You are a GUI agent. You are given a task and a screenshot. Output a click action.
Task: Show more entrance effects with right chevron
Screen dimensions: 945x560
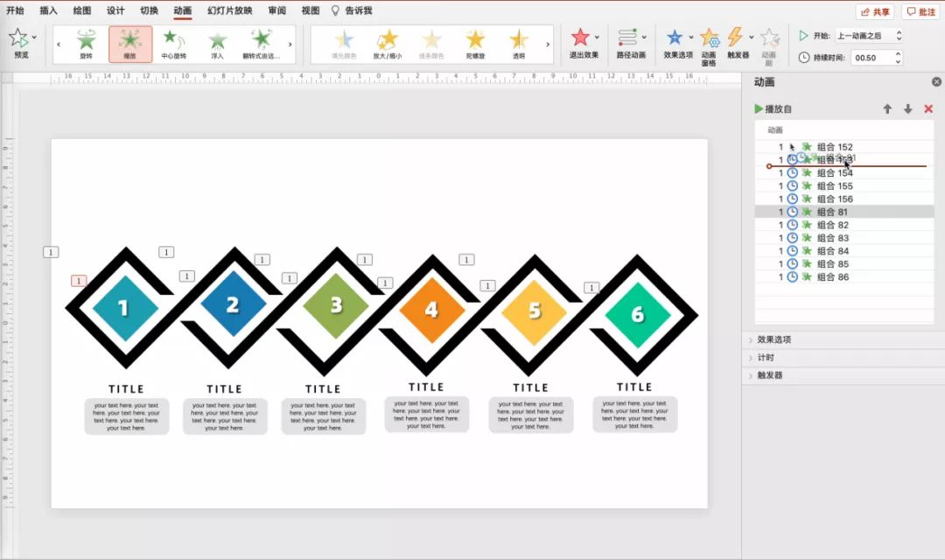[x=290, y=44]
